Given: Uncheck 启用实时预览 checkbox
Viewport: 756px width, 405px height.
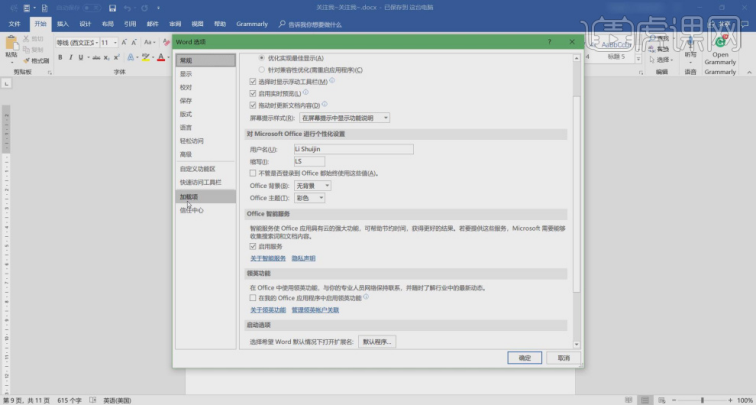Looking at the screenshot, I should pyautogui.click(x=253, y=94).
